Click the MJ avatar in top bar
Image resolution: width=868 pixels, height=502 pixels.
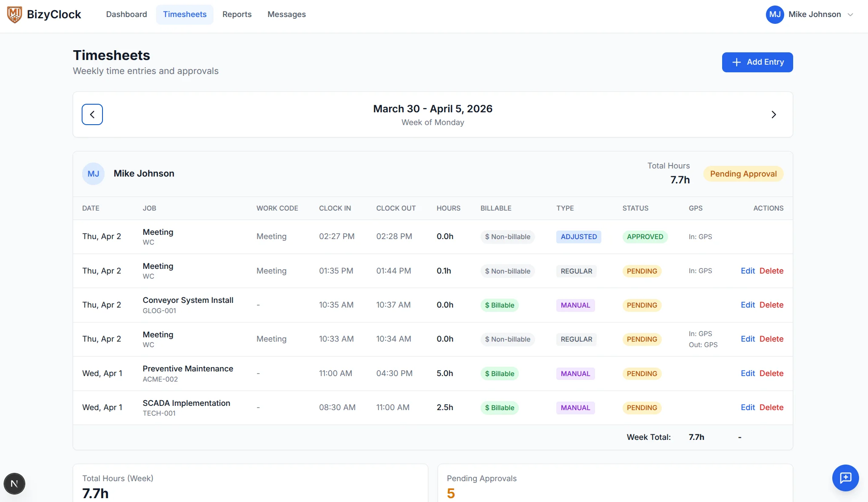[775, 14]
